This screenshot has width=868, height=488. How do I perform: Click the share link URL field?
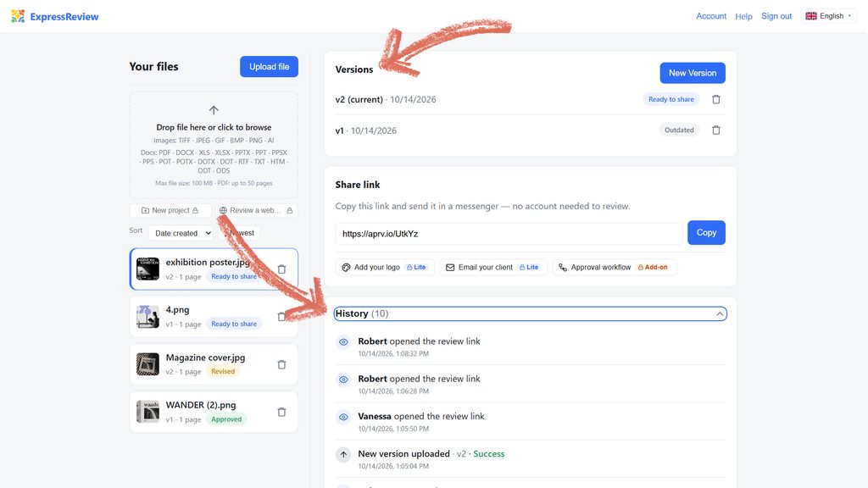[x=509, y=234]
